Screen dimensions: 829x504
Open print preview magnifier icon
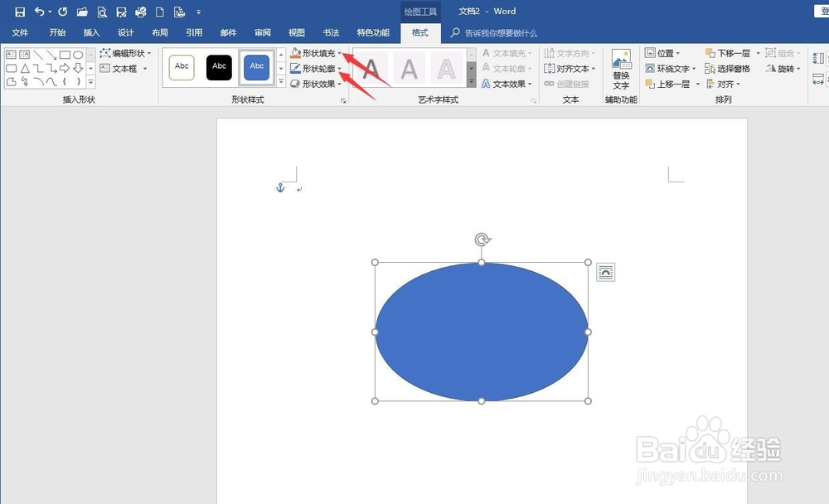pyautogui.click(x=101, y=12)
